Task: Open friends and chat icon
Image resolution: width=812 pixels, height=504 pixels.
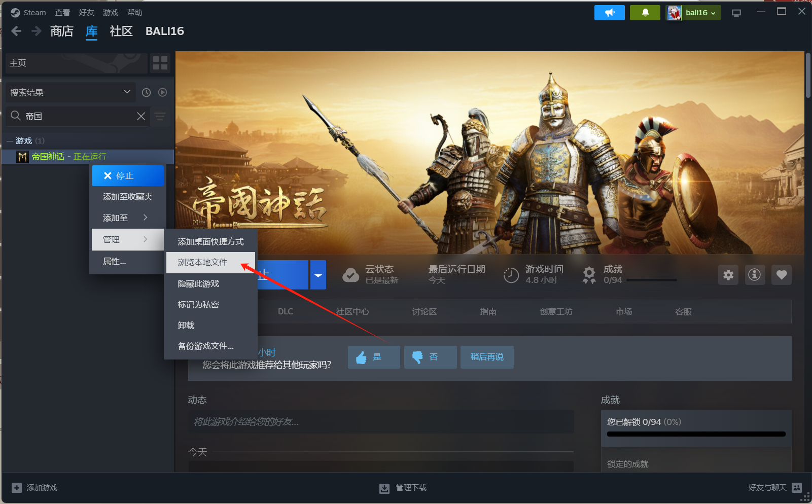Action: [x=797, y=487]
